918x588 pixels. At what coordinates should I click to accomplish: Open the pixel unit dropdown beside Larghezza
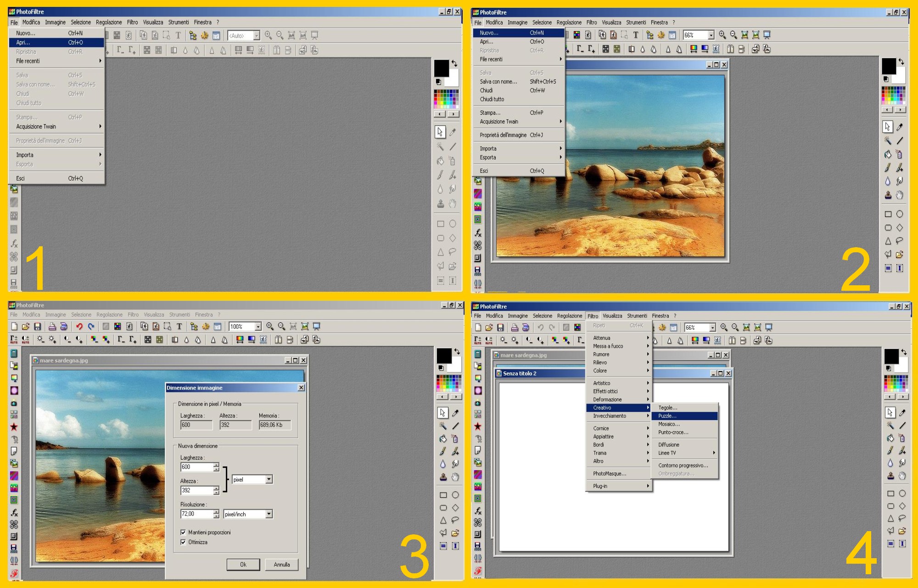269,479
